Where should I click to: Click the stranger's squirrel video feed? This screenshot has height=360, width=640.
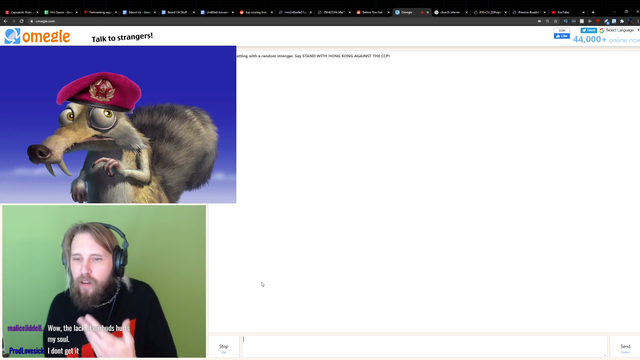tap(118, 124)
